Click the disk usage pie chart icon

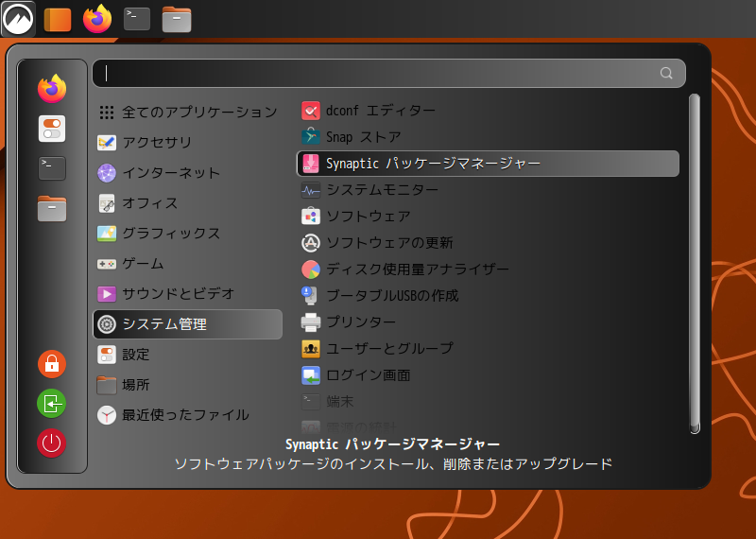(311, 269)
